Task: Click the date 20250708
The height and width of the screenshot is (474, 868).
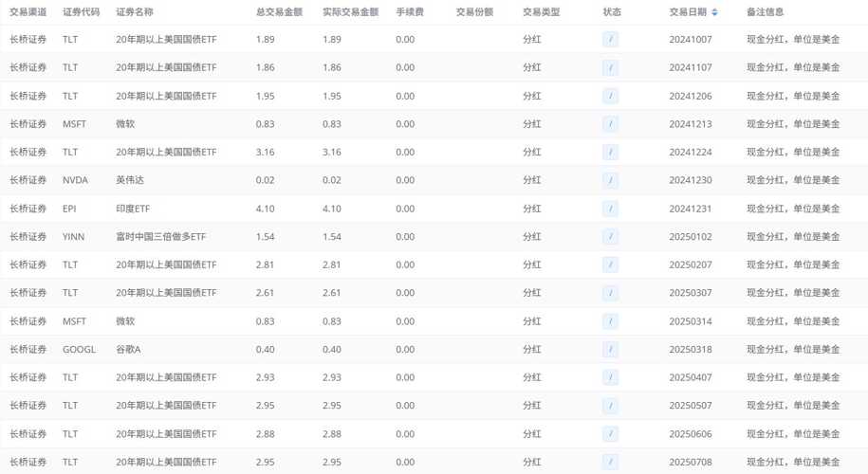Action: [691, 462]
